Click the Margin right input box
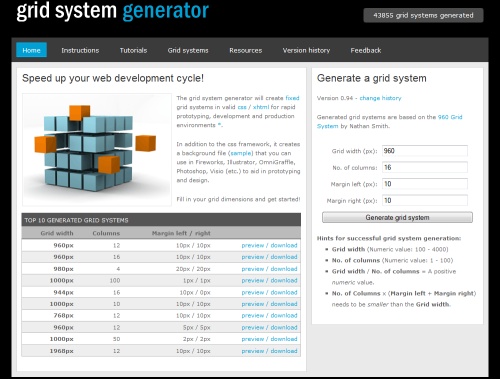The height and width of the screenshot is (379, 500). click(x=424, y=200)
